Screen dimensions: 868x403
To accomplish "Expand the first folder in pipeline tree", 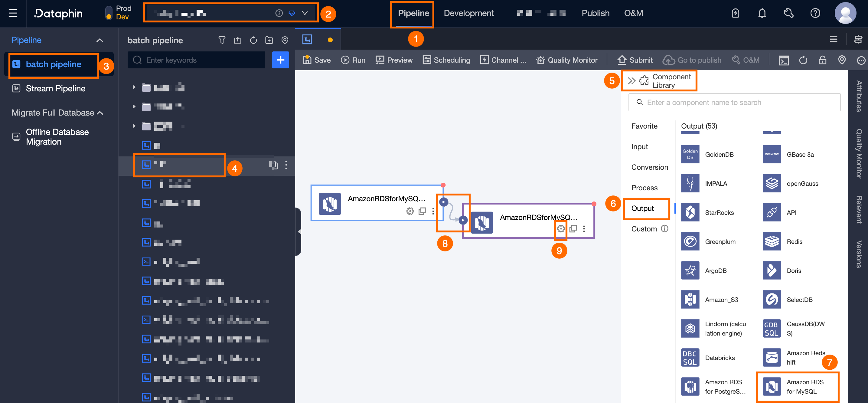I will pyautogui.click(x=134, y=88).
